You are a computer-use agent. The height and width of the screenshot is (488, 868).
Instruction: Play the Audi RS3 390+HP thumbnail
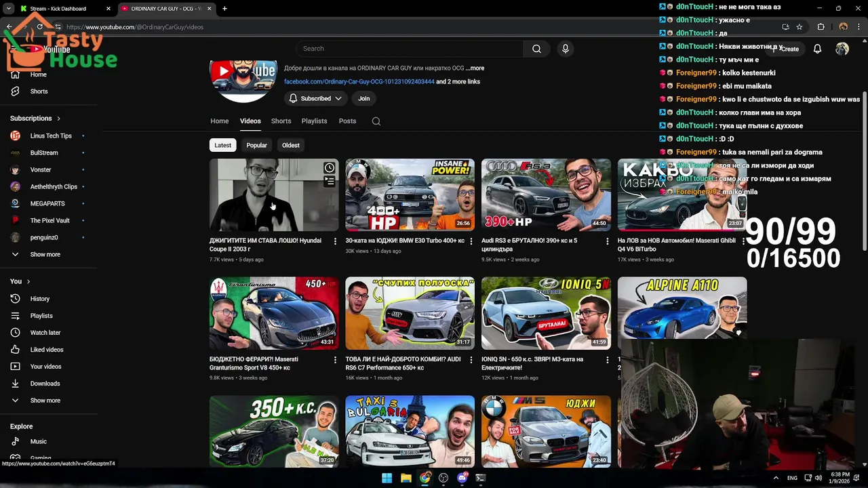point(546,195)
